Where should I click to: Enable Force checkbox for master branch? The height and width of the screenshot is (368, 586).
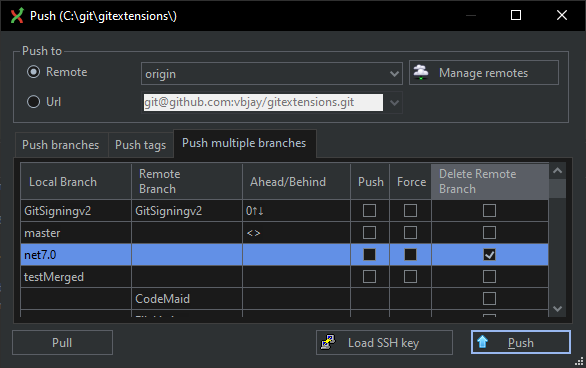[410, 233]
